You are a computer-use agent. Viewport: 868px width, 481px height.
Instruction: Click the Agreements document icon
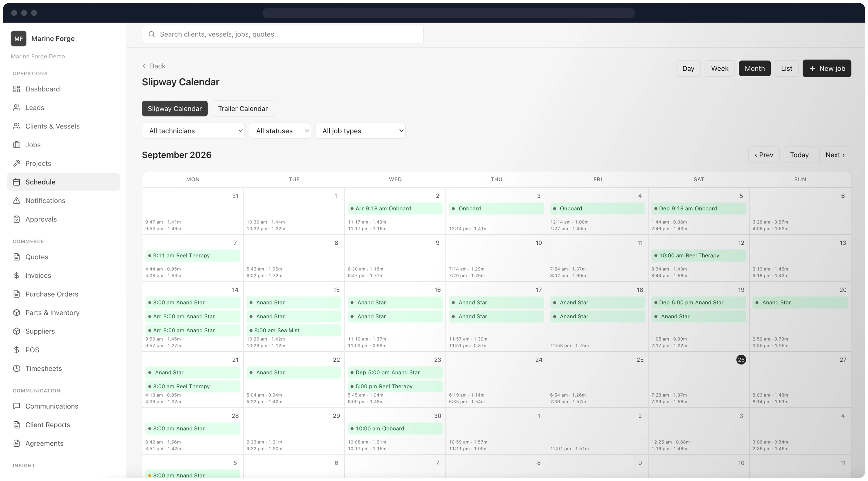[16, 443]
